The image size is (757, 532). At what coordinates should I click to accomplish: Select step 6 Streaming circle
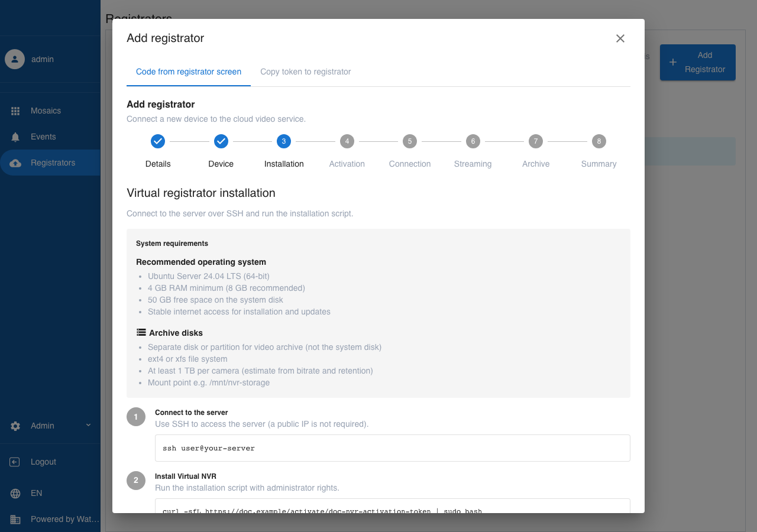473,141
